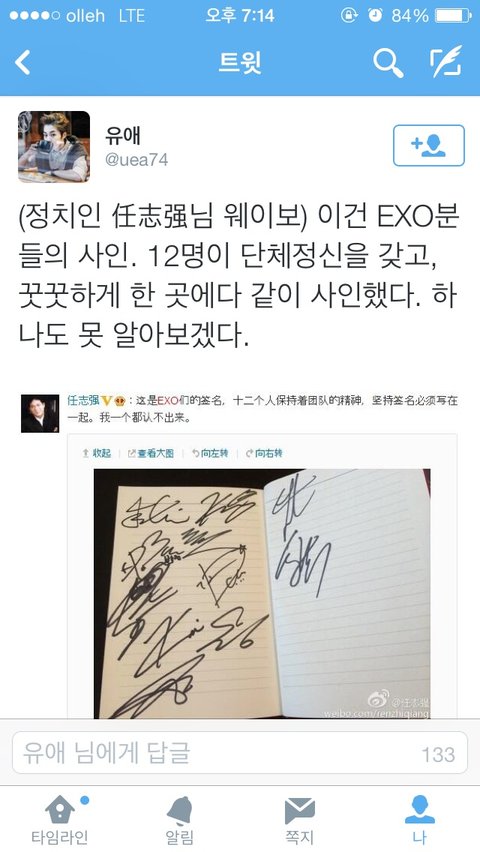
Task: Tap the person icon for profile
Action: tap(420, 810)
